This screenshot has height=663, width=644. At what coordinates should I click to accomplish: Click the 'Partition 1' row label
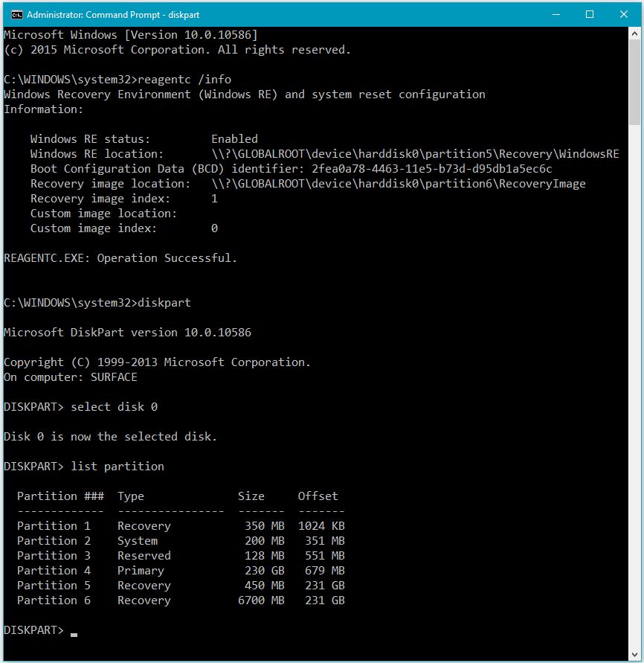pos(54,526)
